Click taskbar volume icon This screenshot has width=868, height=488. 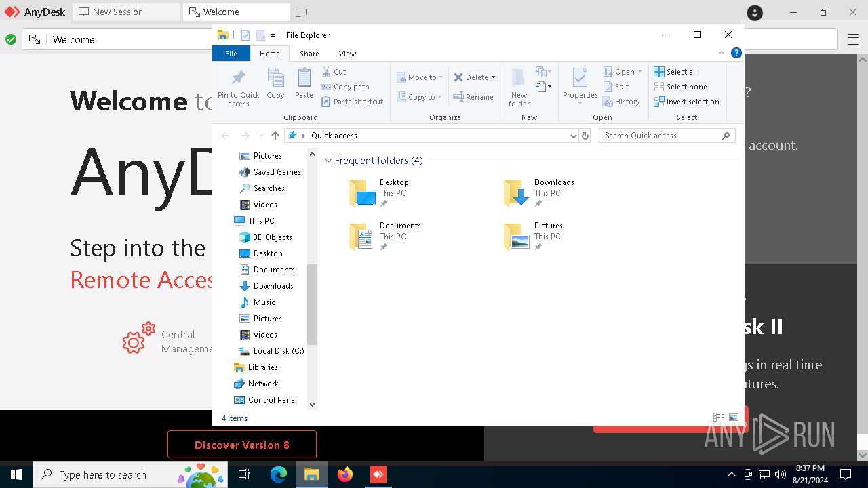tap(781, 474)
